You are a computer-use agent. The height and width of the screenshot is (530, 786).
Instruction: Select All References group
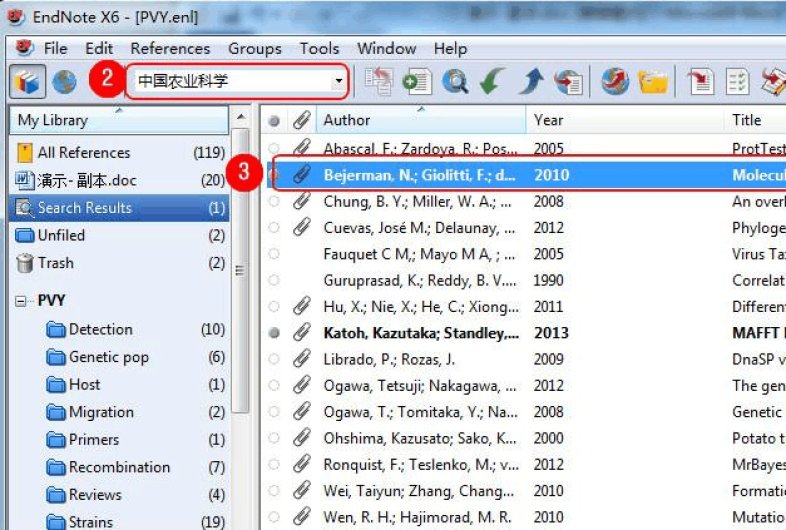tap(119, 152)
